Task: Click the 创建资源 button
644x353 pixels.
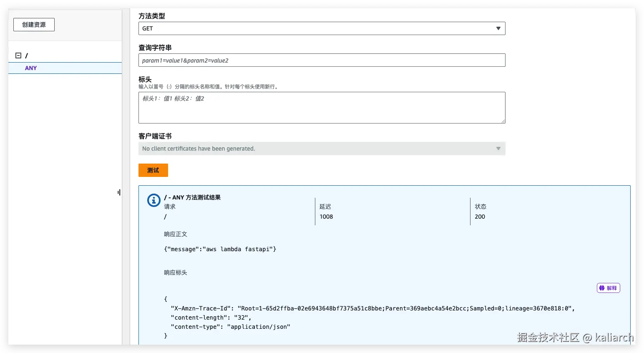Action: pos(34,25)
